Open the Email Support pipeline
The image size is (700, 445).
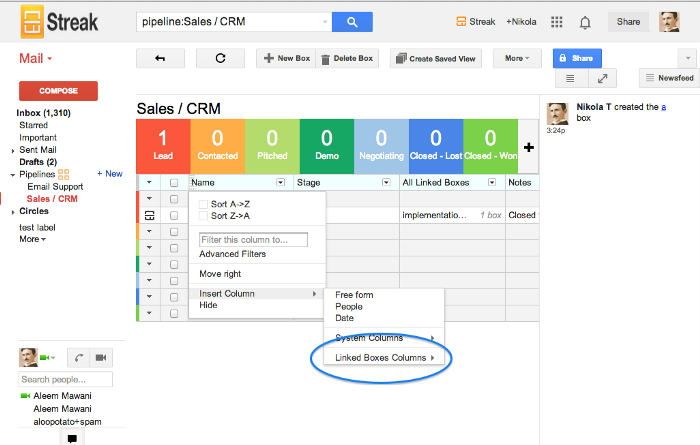[55, 187]
